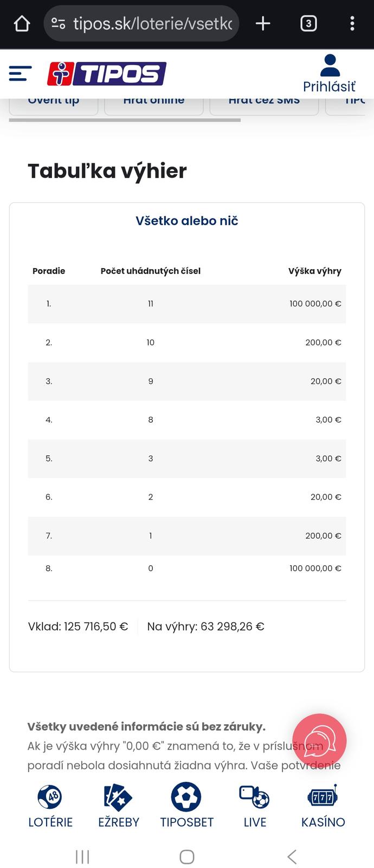Select the Hrať cez SMS tab

264,105
